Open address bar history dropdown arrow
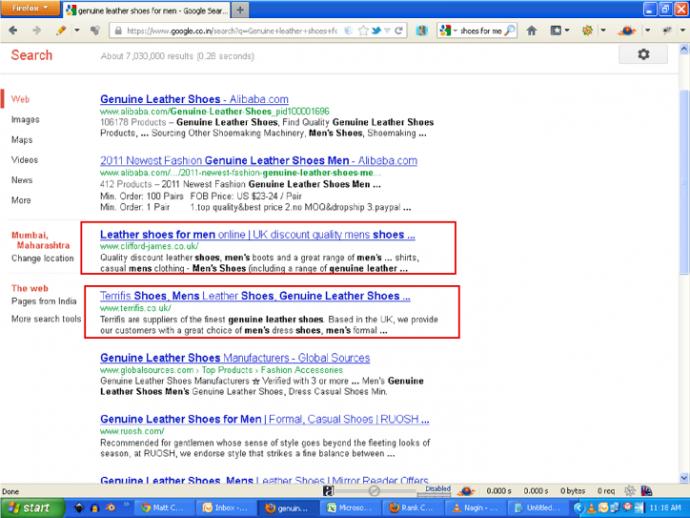This screenshot has height=518, width=690. pyautogui.click(x=388, y=31)
